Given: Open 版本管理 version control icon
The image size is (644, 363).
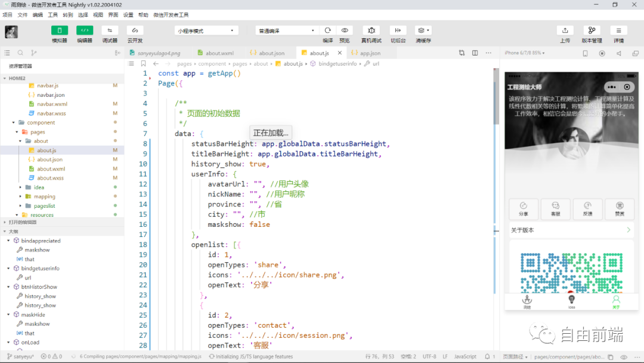Looking at the screenshot, I should click(x=592, y=30).
